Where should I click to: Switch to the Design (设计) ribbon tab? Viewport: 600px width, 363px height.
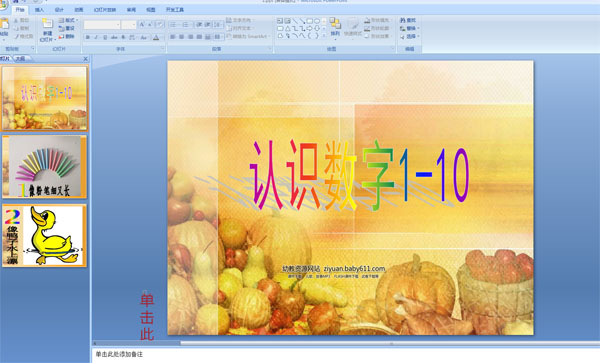(x=59, y=10)
